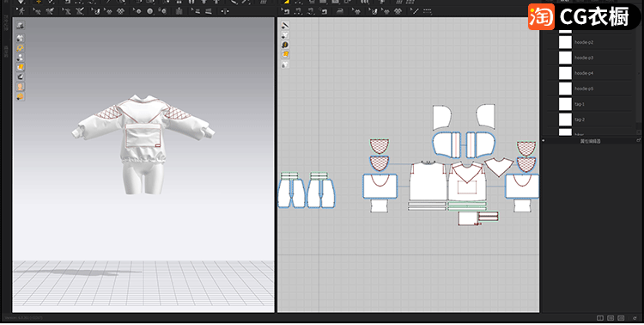Select the edit button arrow tool in 3D toolbar
The width and height of the screenshot is (644, 325).
137,11
